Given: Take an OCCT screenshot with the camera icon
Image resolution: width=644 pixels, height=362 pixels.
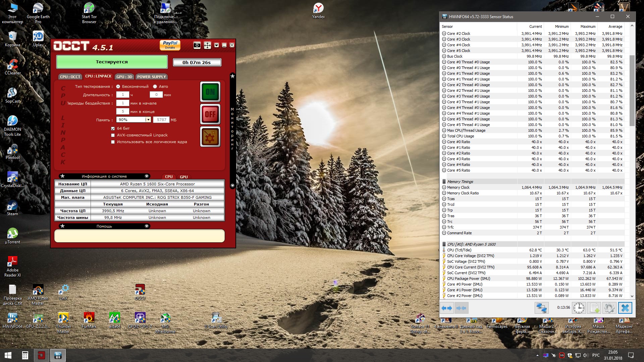Looking at the screenshot, I should (197, 45).
